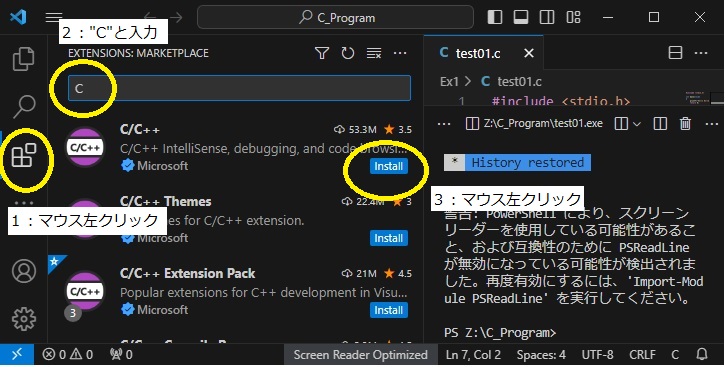Open the terminal split dropdown arrow
Screen dimensions: 725x367
637,123
